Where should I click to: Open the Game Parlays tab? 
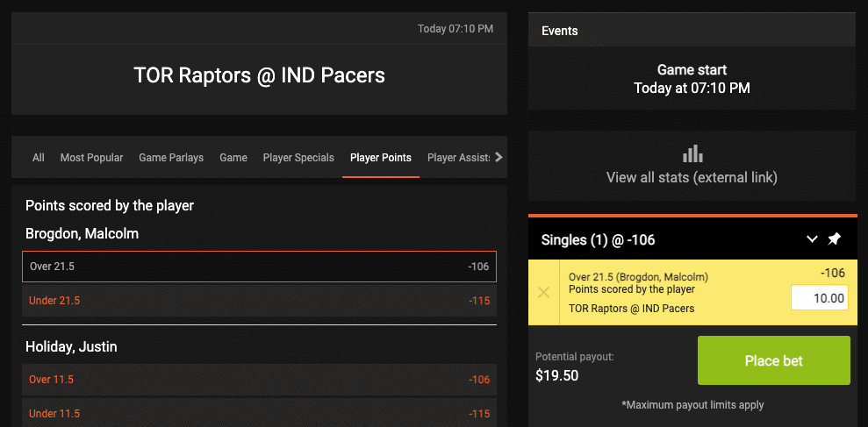point(171,158)
